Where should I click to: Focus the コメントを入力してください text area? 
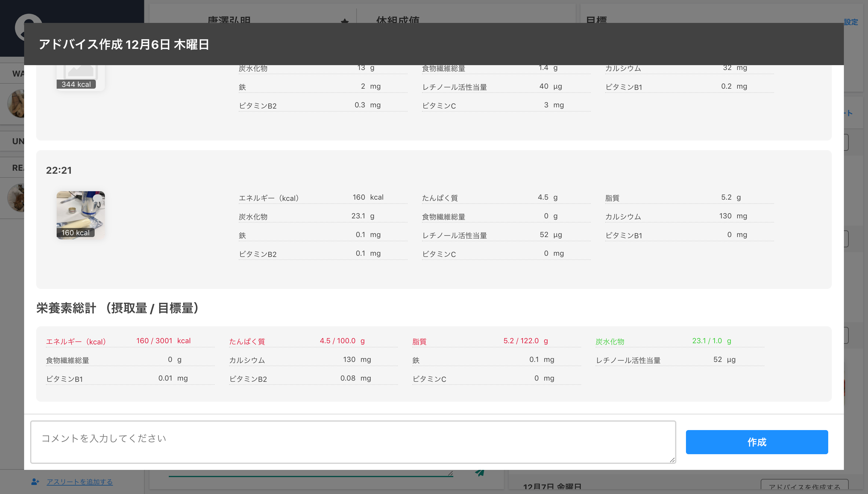click(353, 442)
